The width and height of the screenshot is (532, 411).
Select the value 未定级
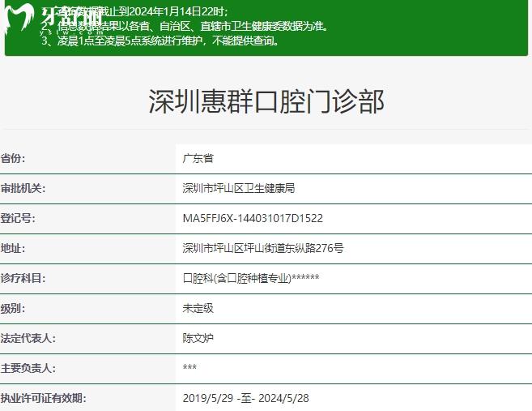tap(198, 308)
